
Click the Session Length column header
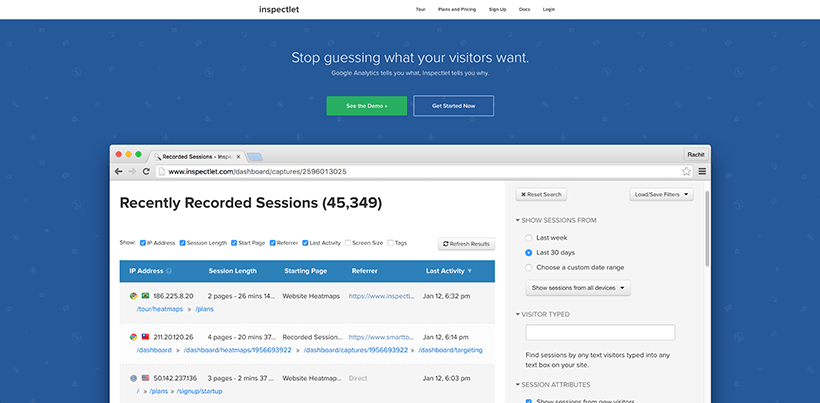[233, 271]
